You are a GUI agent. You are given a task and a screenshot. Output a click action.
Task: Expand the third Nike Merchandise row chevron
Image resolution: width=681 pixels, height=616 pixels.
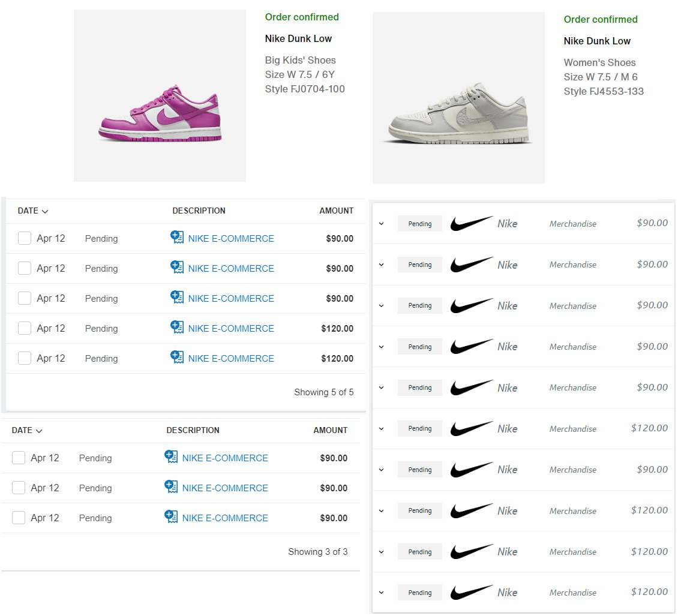(382, 306)
